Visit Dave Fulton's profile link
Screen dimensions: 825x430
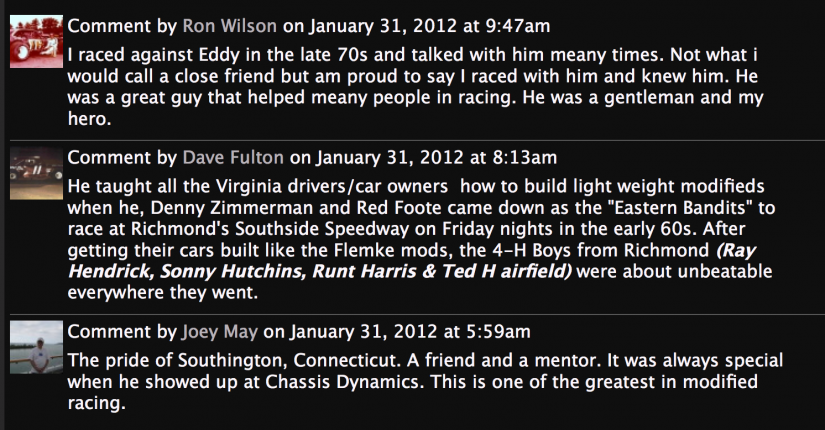[233, 157]
